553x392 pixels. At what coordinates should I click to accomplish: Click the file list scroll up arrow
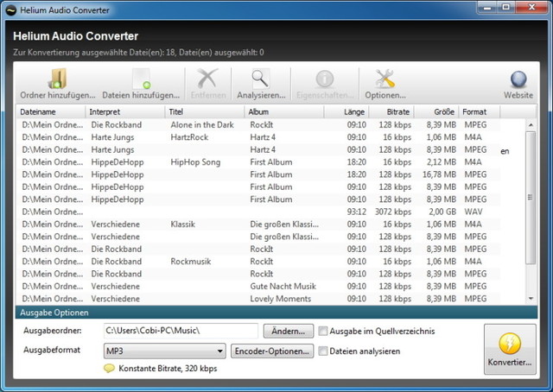[531, 125]
